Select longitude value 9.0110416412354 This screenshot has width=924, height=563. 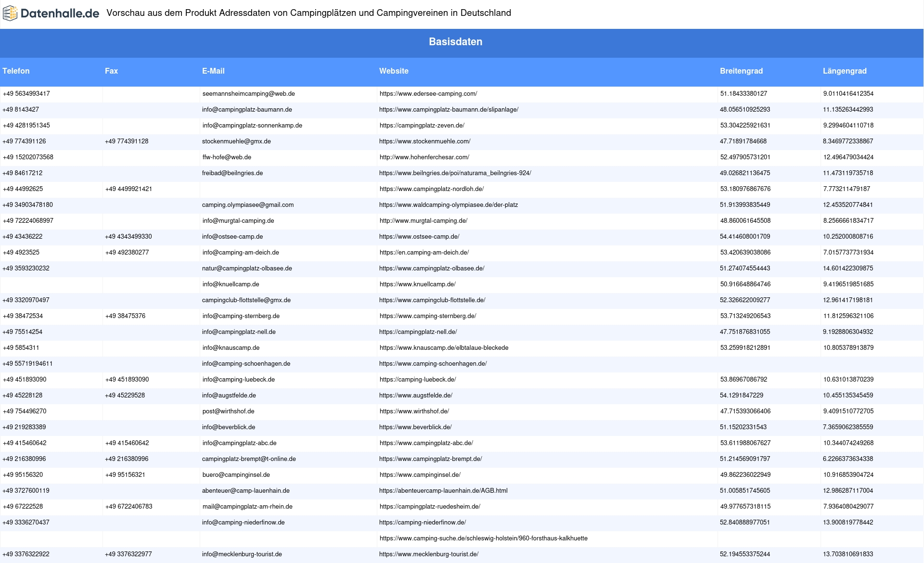(848, 94)
